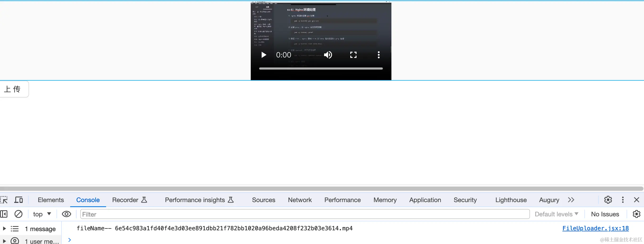Open console settings gear

pos(637,214)
